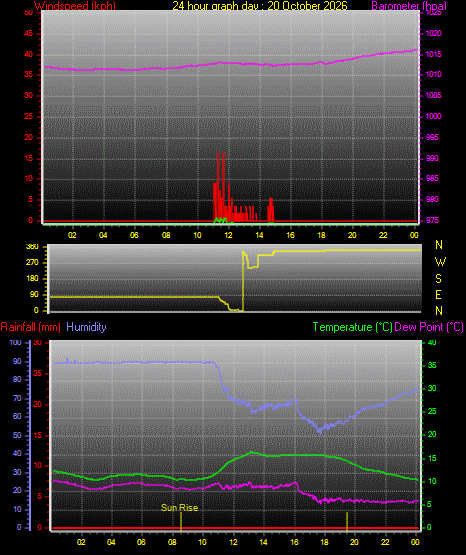Click the E compass label beside the wind direction graph
The height and width of the screenshot is (555, 466).
point(438,294)
